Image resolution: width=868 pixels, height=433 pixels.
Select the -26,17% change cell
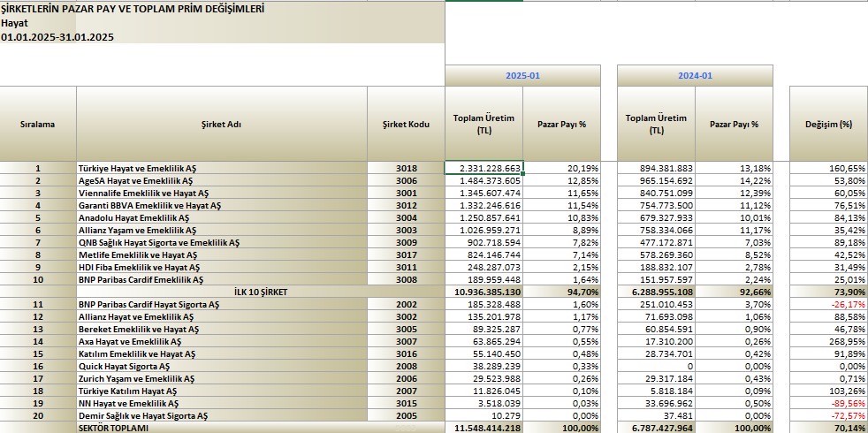pos(829,304)
